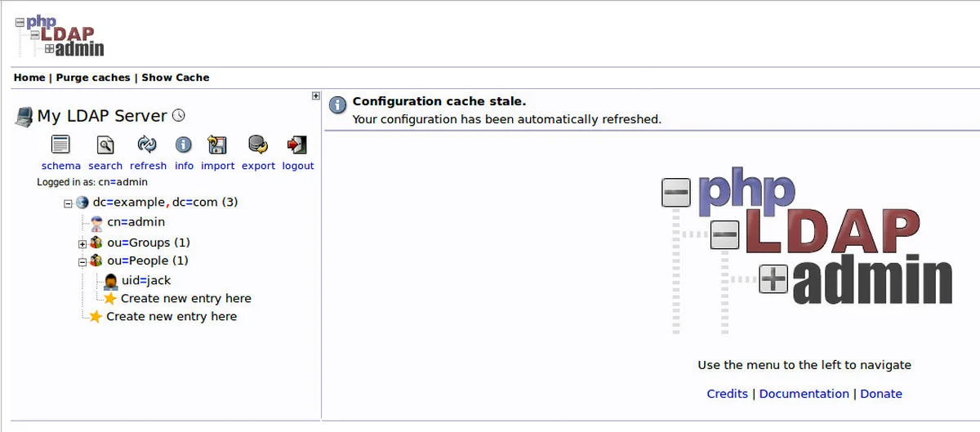
Task: Select Show Cache in top menu
Action: tap(176, 78)
